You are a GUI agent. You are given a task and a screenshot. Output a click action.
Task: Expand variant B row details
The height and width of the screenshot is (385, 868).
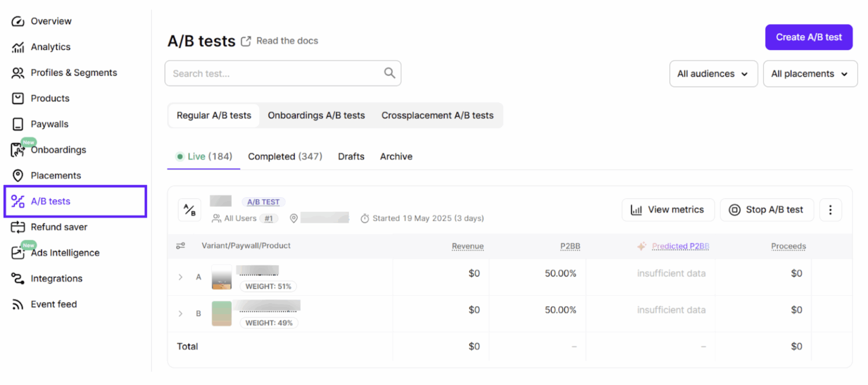[x=180, y=313]
